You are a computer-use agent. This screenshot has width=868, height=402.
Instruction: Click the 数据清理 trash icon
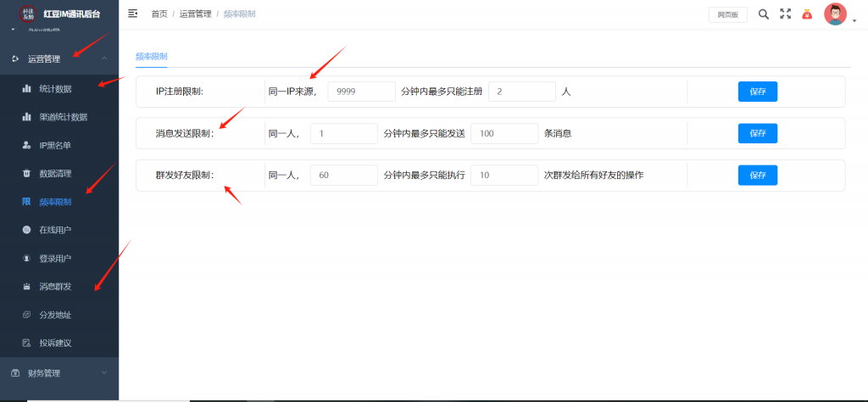[x=26, y=173]
